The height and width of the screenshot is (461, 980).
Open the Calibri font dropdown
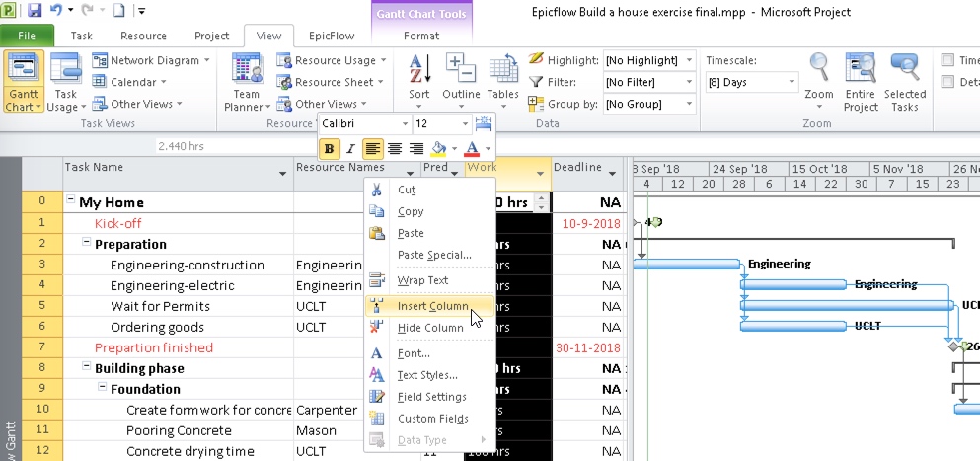click(x=405, y=123)
